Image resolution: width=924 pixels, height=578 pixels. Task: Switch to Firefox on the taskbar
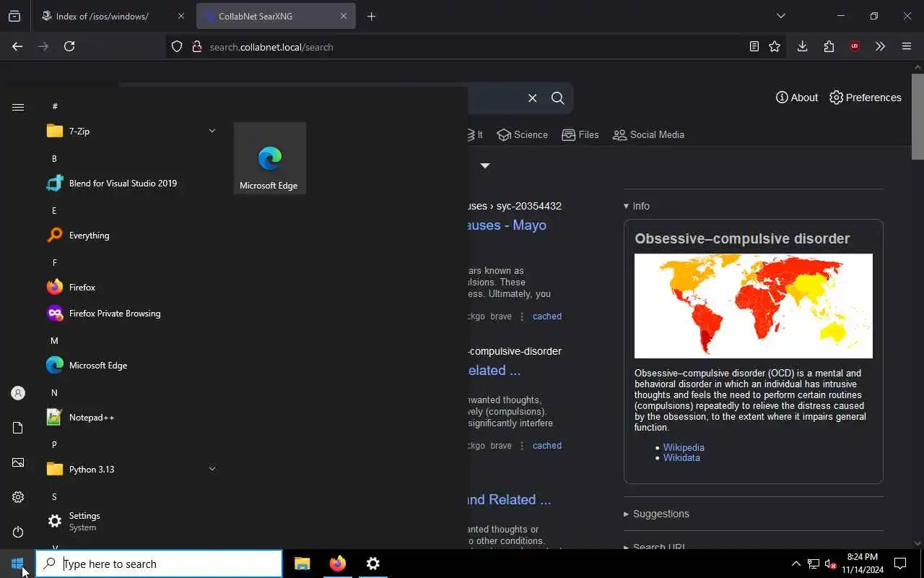pos(337,564)
